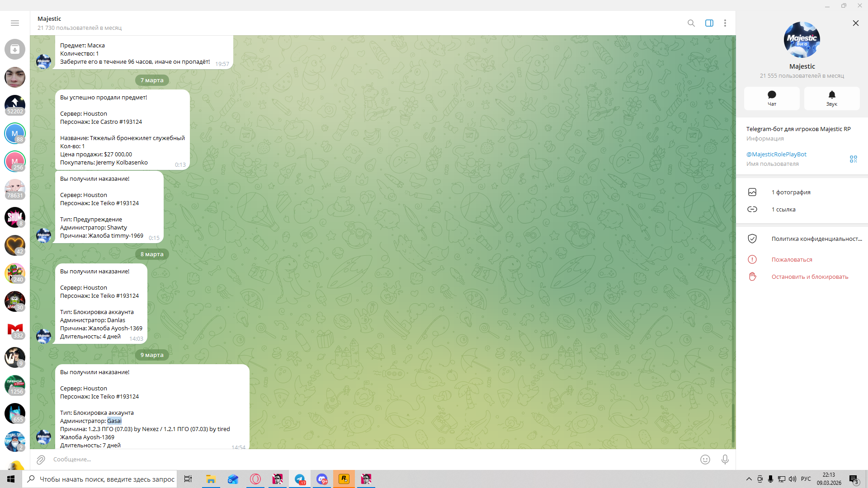Viewport: 868px width, 488px height.
Task: Focus the Сообщение message input field
Action: [x=362, y=460]
